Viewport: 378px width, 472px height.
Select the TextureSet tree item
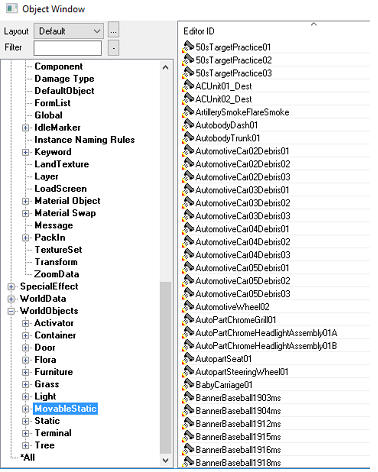tap(58, 250)
